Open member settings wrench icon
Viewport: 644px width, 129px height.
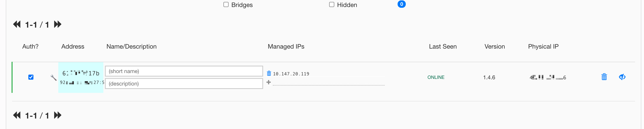click(x=53, y=78)
